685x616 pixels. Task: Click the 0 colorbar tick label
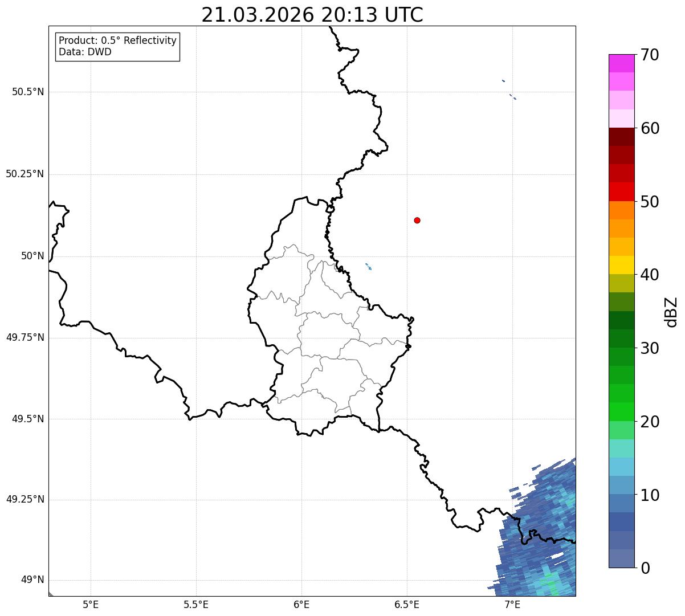645,568
